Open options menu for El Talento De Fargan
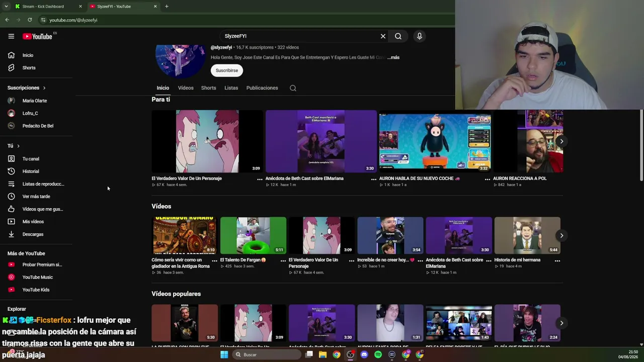The image size is (644, 362). click(283, 260)
